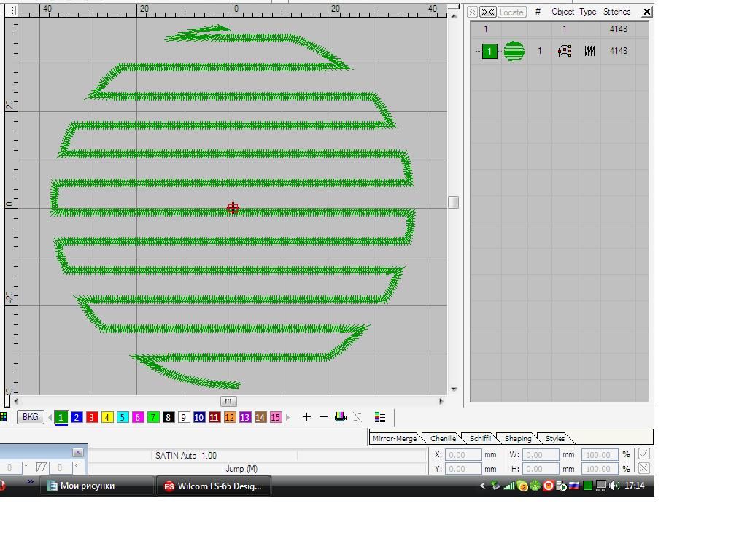Click the plus icon to add a color
Viewport: 747px width, 560px height.
tap(306, 417)
